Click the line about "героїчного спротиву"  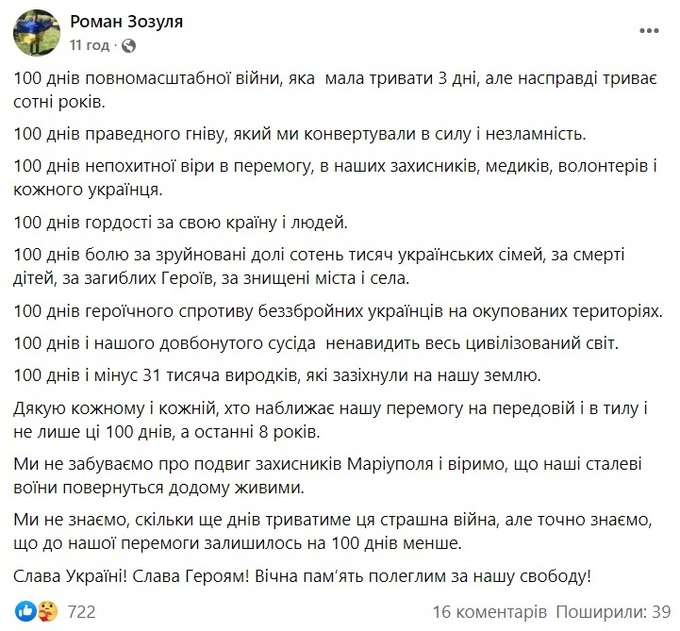pos(340,311)
